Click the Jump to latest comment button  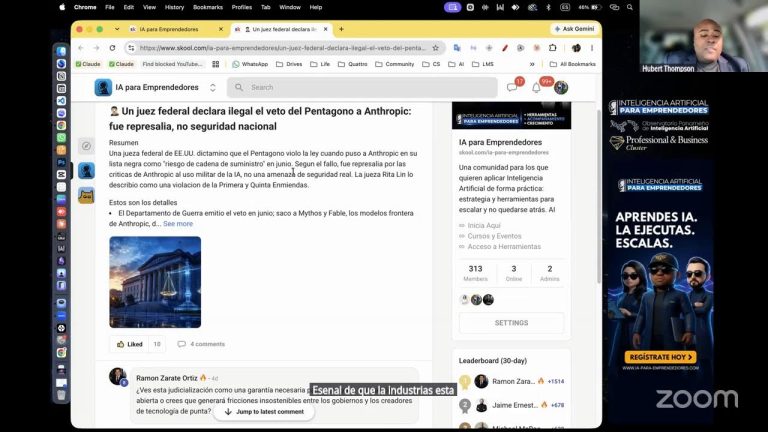(264, 412)
